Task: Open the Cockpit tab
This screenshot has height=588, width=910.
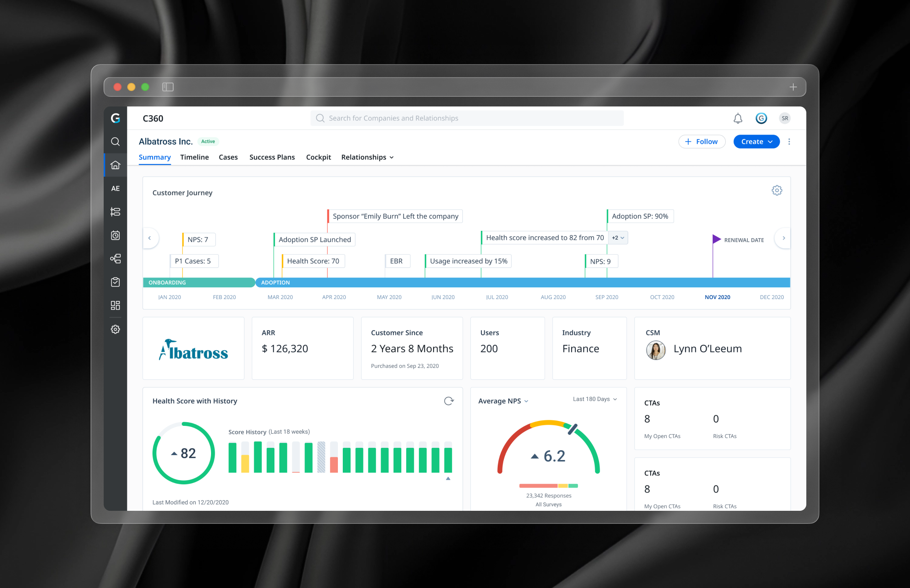Action: (x=318, y=157)
